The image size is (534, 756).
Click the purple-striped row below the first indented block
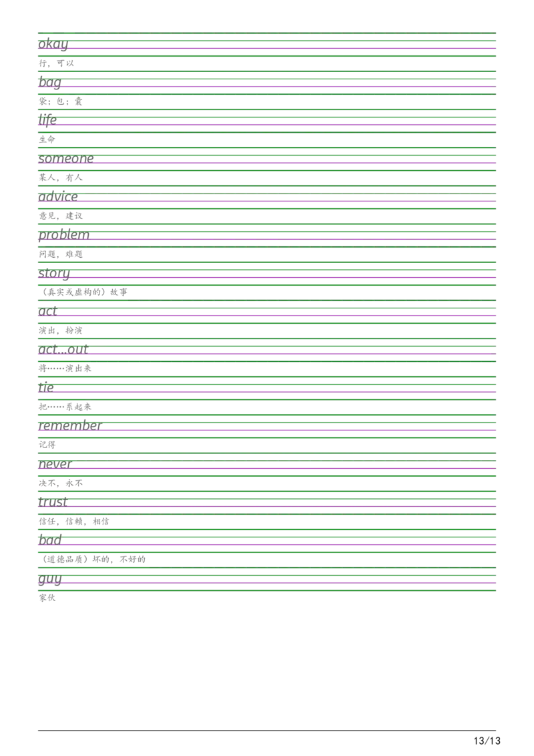pos(267,314)
